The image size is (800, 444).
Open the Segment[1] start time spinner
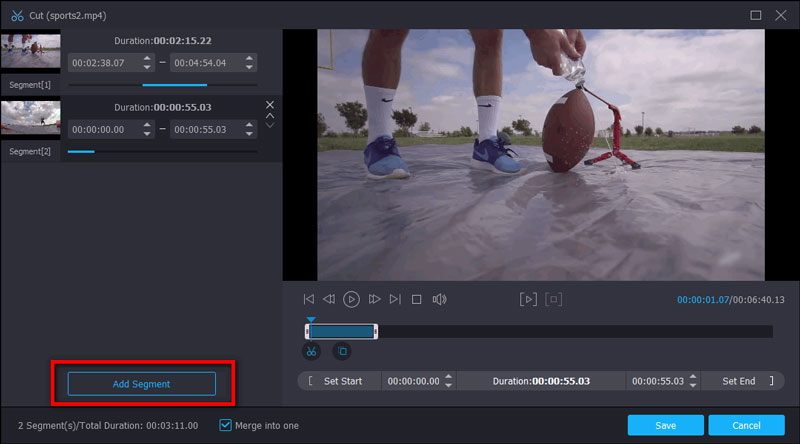click(148, 62)
